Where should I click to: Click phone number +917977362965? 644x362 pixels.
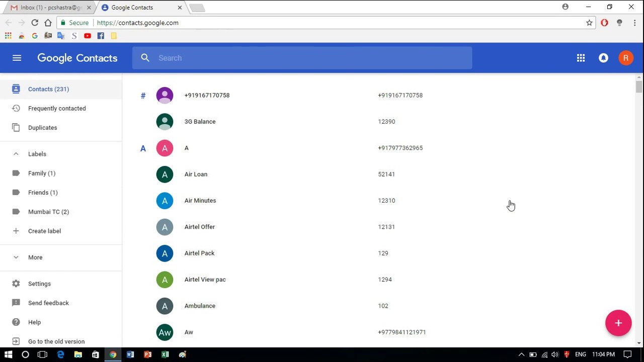click(x=400, y=148)
